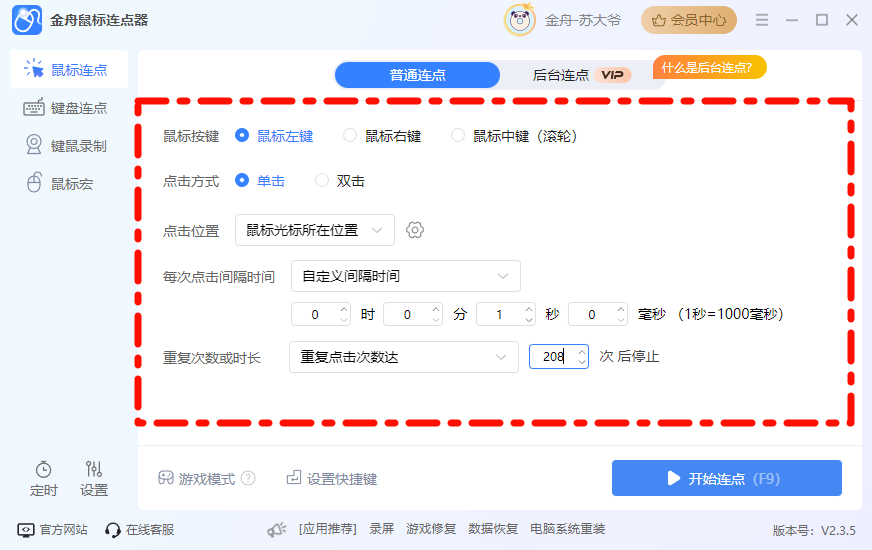Open the 会员中心 button
872x550 pixels.
pos(689,21)
